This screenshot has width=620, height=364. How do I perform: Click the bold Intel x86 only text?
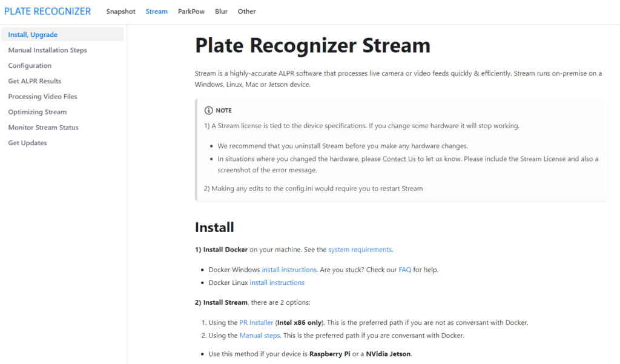click(x=299, y=322)
